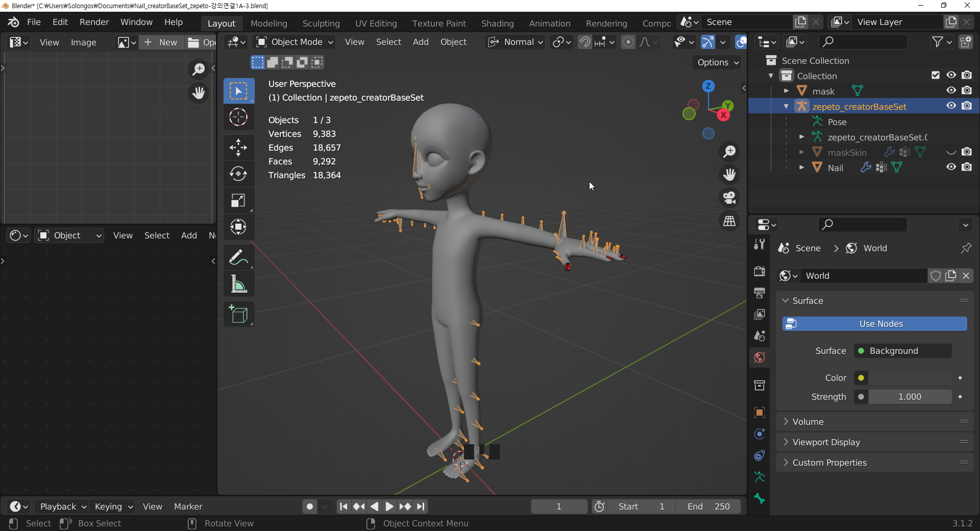Click the viewport pan hand icon
Image resolution: width=980 pixels, height=531 pixels.
(x=729, y=175)
